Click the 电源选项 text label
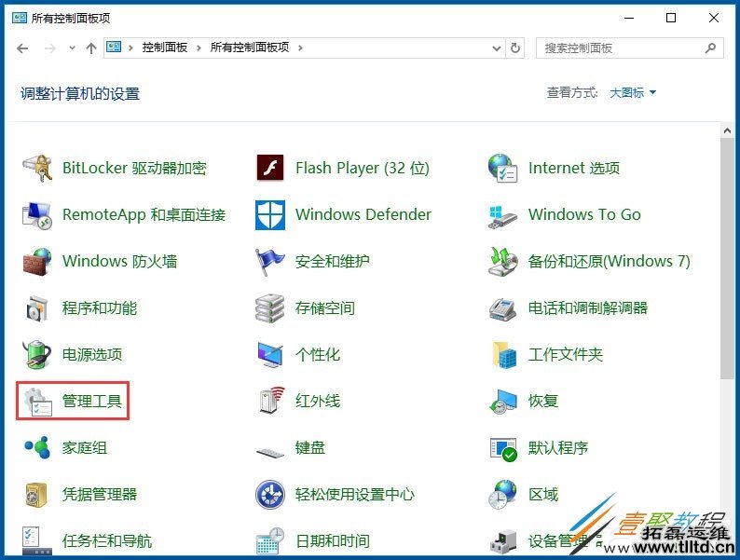Image resolution: width=740 pixels, height=560 pixels. tap(92, 354)
